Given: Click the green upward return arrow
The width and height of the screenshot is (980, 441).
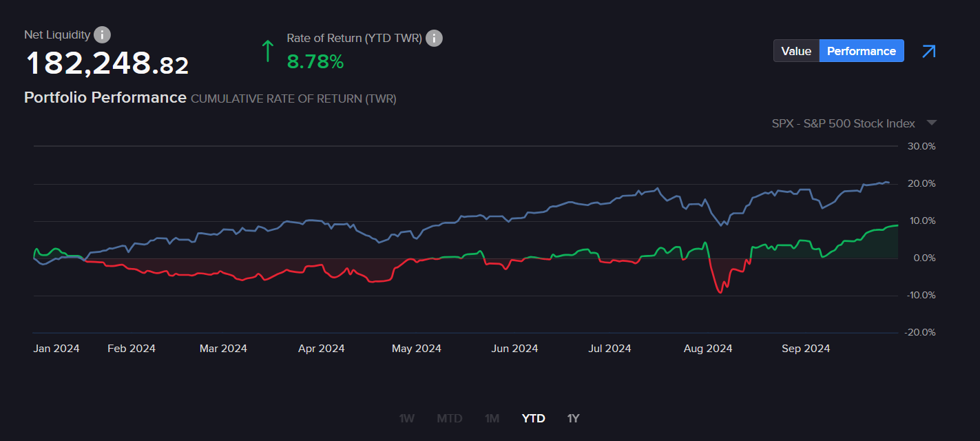Looking at the screenshot, I should [267, 51].
